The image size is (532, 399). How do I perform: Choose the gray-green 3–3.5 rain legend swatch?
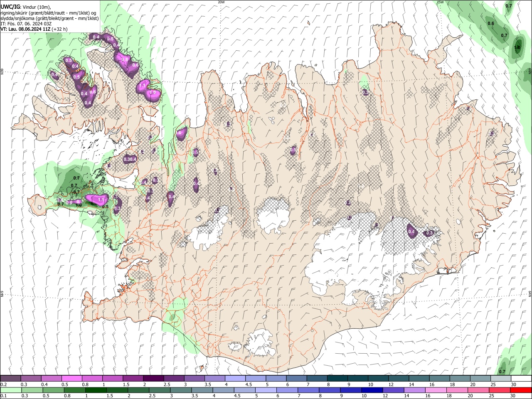(181, 390)
